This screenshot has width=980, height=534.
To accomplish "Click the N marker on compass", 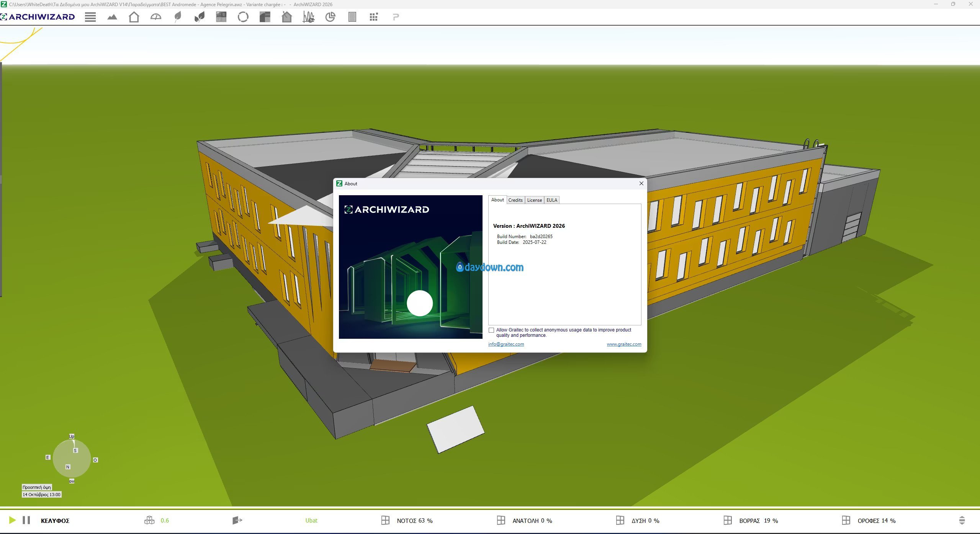I will coord(68,467).
